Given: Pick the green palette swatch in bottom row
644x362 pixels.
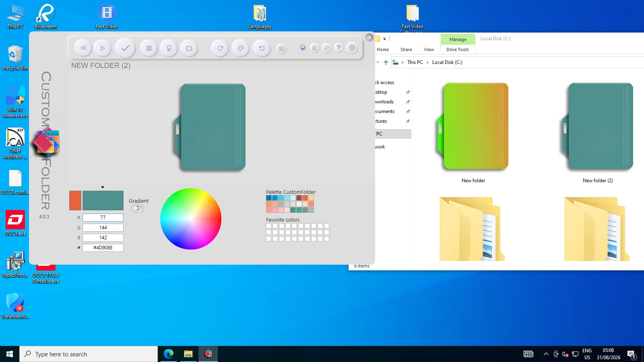Looking at the screenshot, I should (x=299, y=210).
